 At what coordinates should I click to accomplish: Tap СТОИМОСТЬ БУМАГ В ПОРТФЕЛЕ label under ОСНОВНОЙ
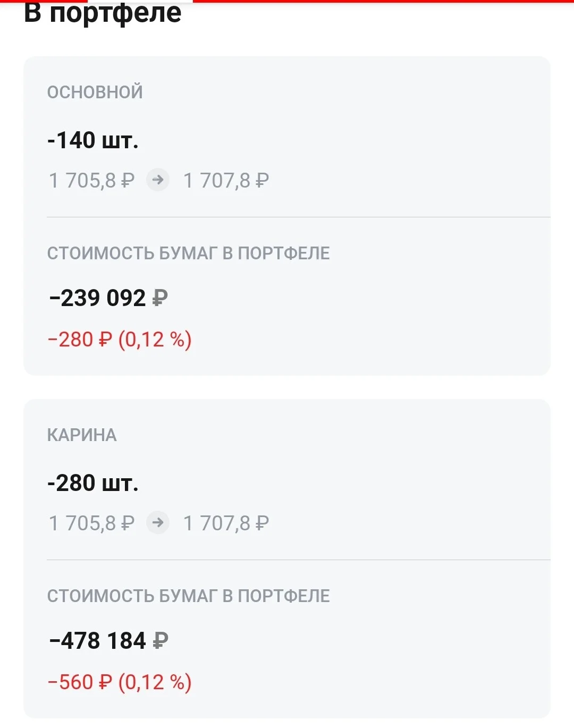coord(188,253)
